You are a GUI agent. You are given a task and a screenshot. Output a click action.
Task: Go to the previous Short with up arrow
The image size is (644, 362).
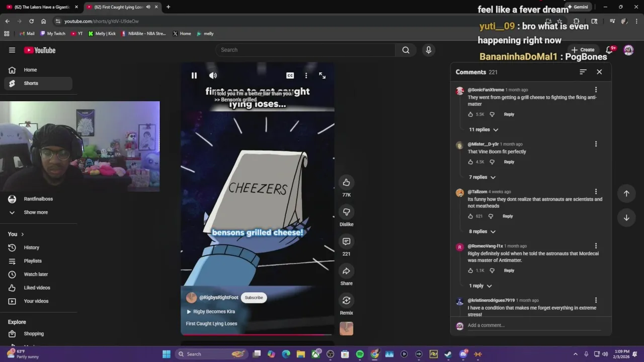click(x=626, y=194)
